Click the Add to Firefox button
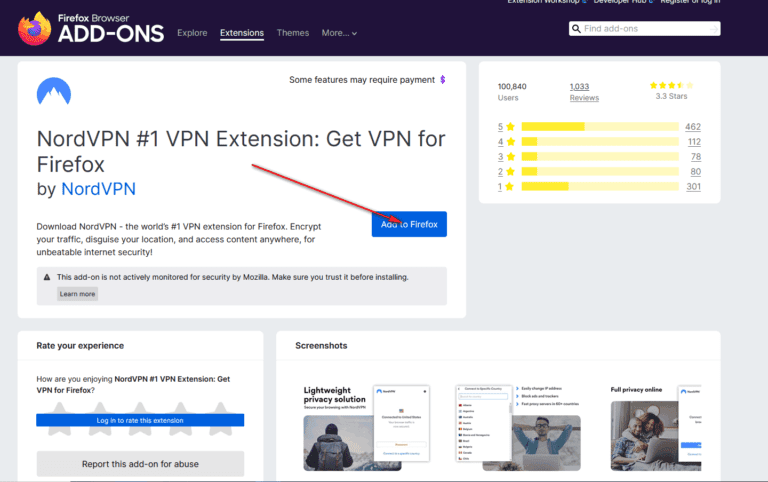The image size is (768, 482). pyautogui.click(x=409, y=224)
